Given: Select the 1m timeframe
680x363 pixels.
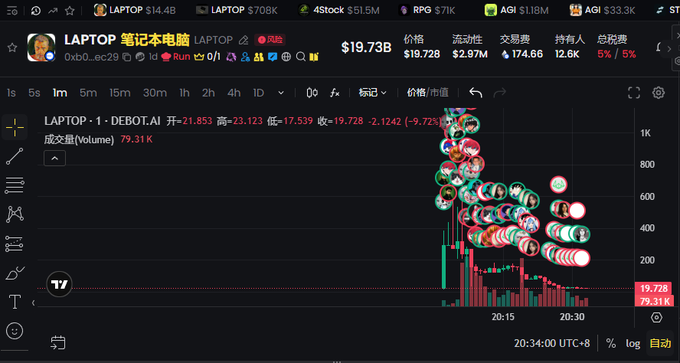Looking at the screenshot, I should tap(60, 93).
